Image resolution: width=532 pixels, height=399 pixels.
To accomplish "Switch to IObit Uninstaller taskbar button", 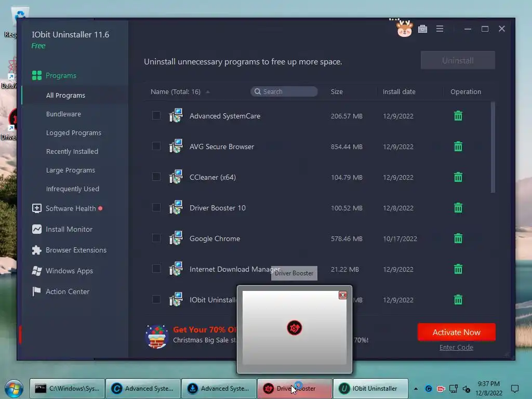I will click(x=370, y=389).
